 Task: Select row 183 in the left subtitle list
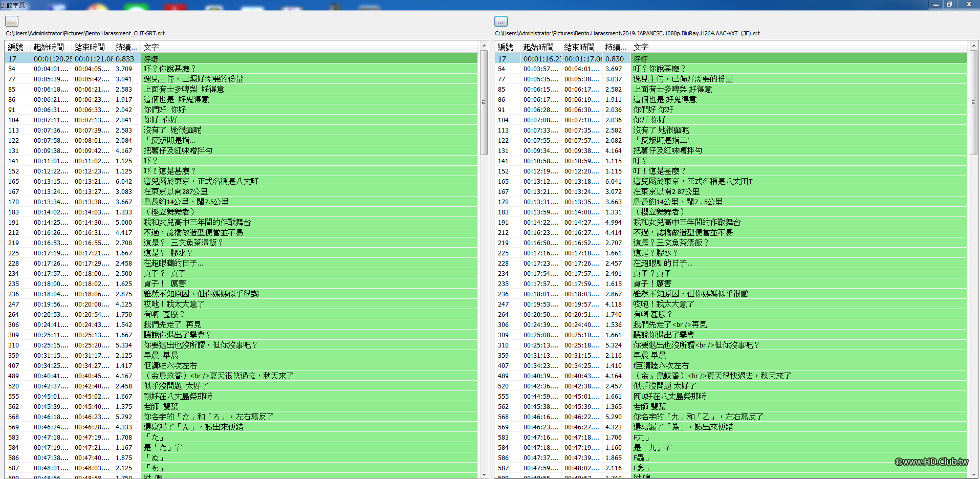(242, 212)
